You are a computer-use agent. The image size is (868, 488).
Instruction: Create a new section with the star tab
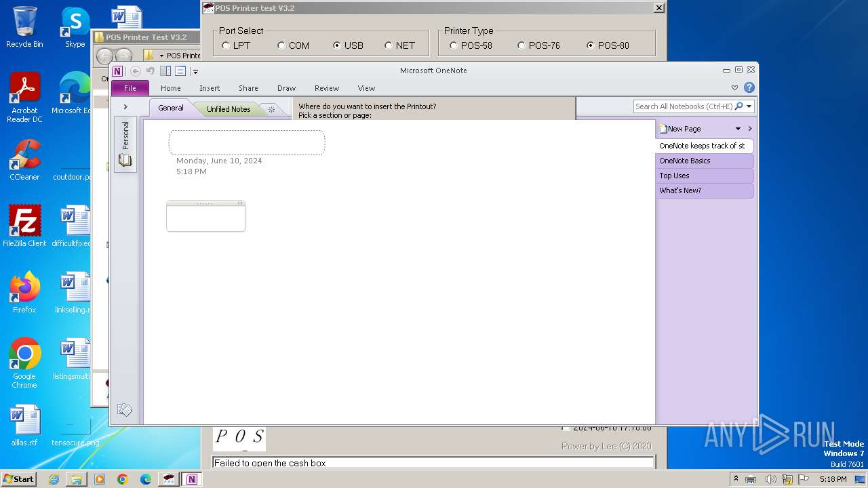pos(271,109)
